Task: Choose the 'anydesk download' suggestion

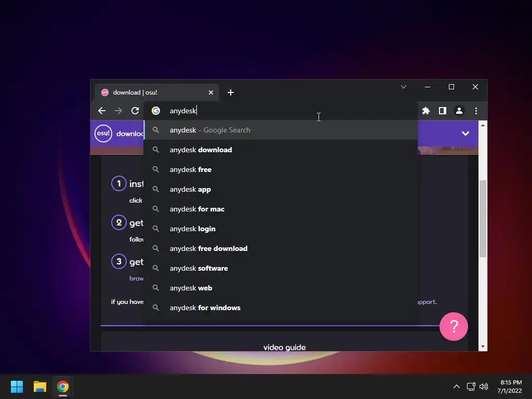Action: (281, 150)
